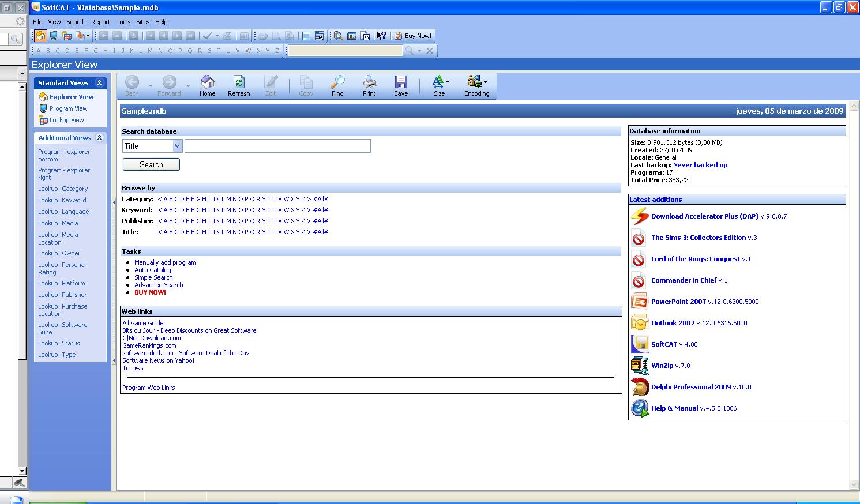The height and width of the screenshot is (504, 860).
Task: Click the details layout toolbar icon
Action: click(x=320, y=36)
